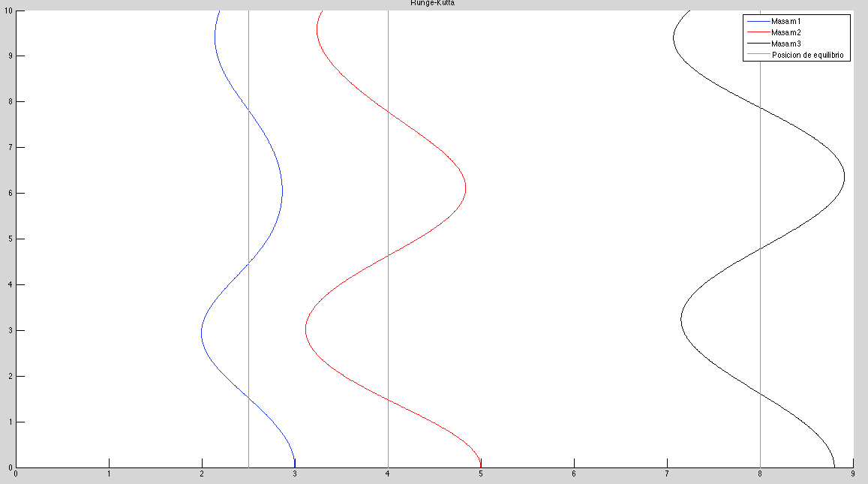Click blue curve's starting point on x-axis
868x484 pixels.
coord(295,466)
